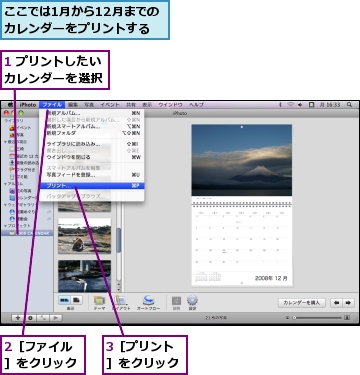
Task: Click the slideshow play button
Action: coord(56,318)
